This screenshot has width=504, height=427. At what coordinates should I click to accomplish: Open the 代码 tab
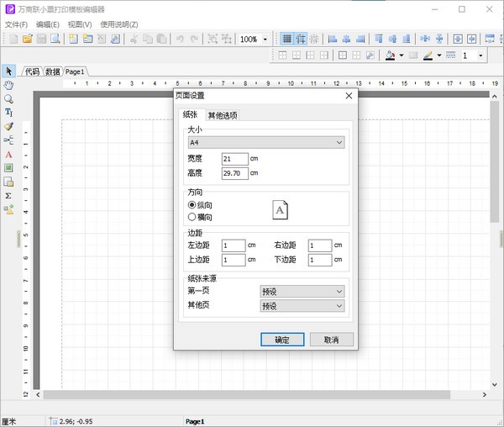pyautogui.click(x=32, y=72)
